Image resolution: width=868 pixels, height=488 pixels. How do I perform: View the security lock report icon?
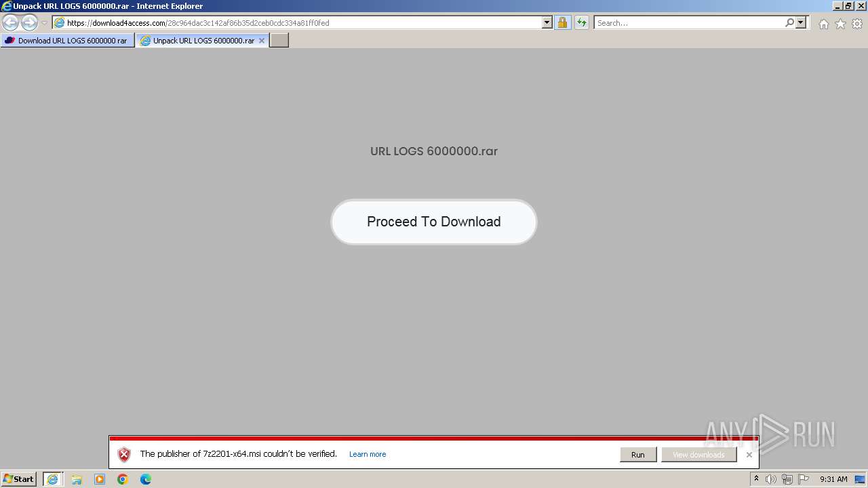[x=562, y=23]
